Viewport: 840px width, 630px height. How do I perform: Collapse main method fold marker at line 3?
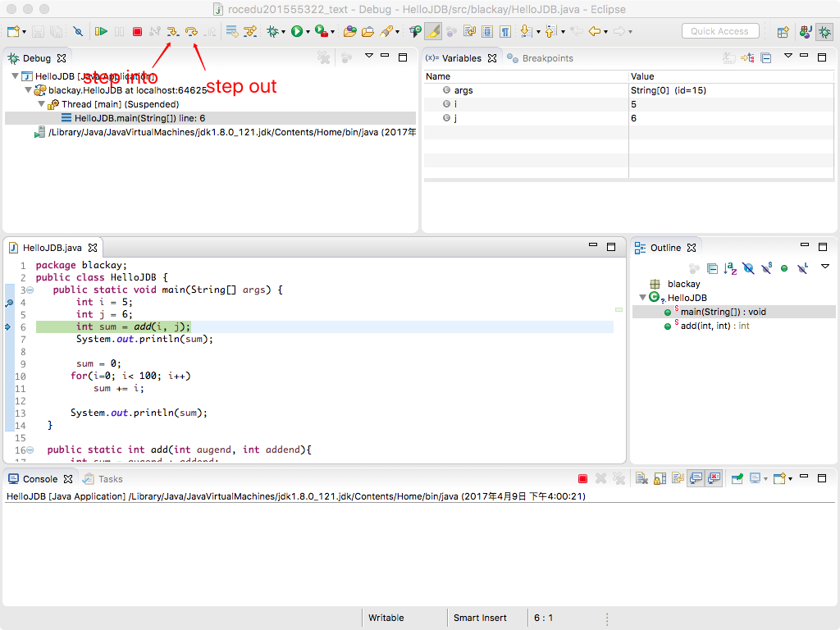(x=30, y=290)
